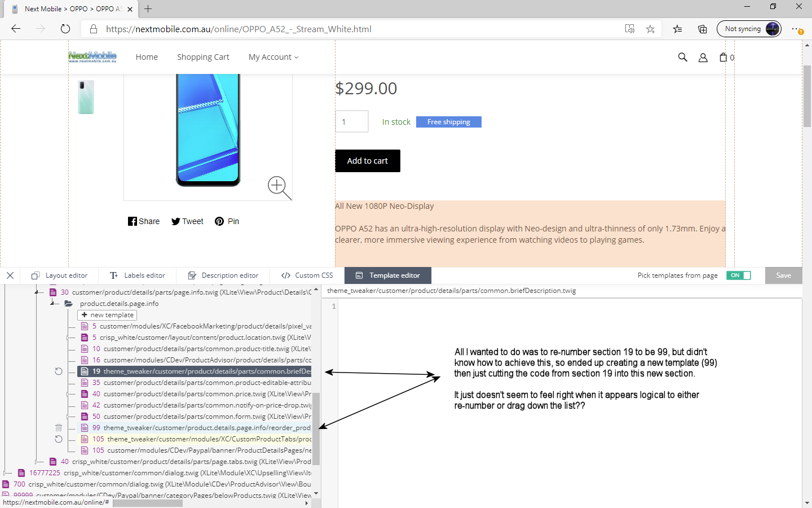812x508 pixels.
Task: Toggle Pick templates from page switch
Action: 738,275
